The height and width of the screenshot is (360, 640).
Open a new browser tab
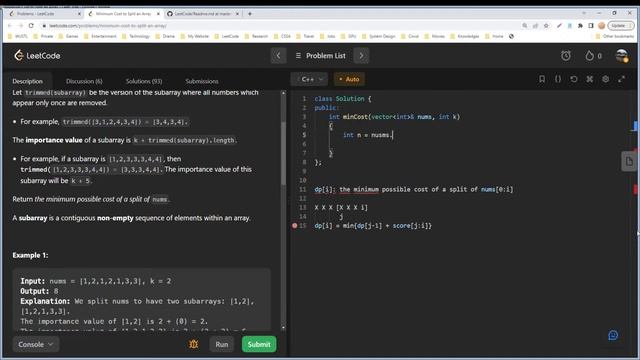[250, 13]
